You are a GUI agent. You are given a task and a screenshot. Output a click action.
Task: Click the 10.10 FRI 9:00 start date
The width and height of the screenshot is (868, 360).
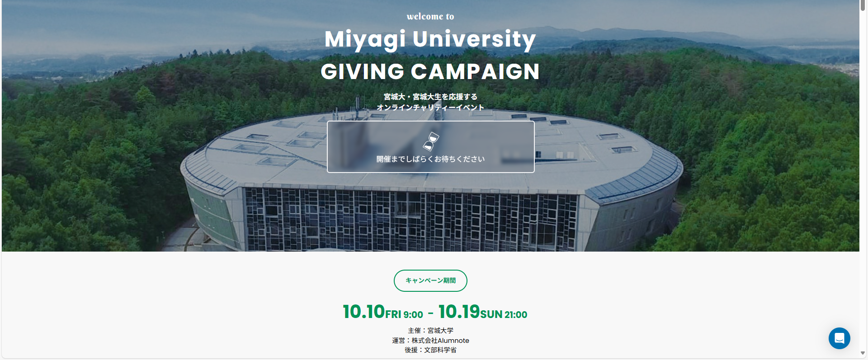coord(383,312)
